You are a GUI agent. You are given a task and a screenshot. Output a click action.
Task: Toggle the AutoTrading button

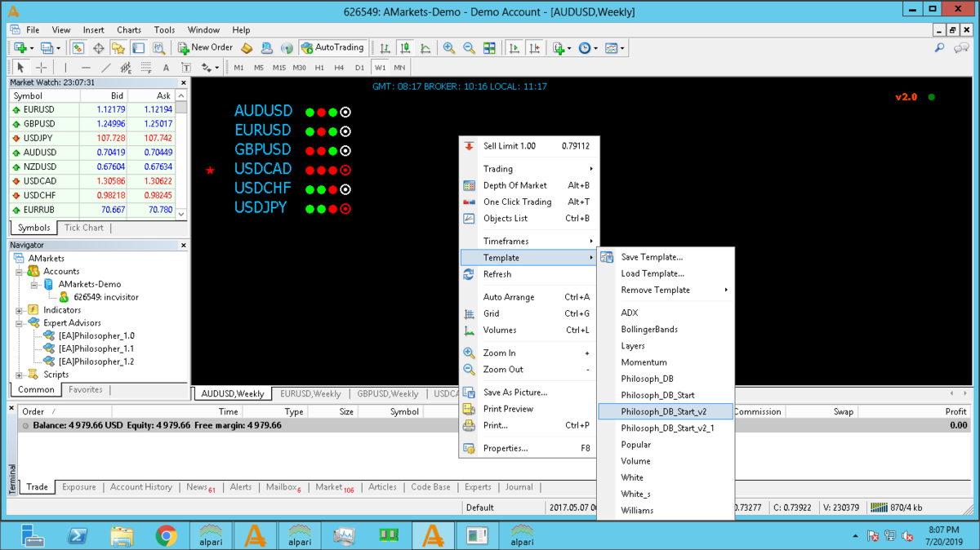tap(332, 48)
